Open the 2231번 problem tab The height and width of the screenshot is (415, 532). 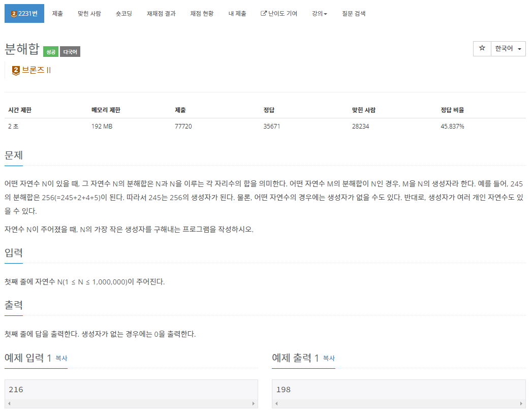click(x=24, y=14)
